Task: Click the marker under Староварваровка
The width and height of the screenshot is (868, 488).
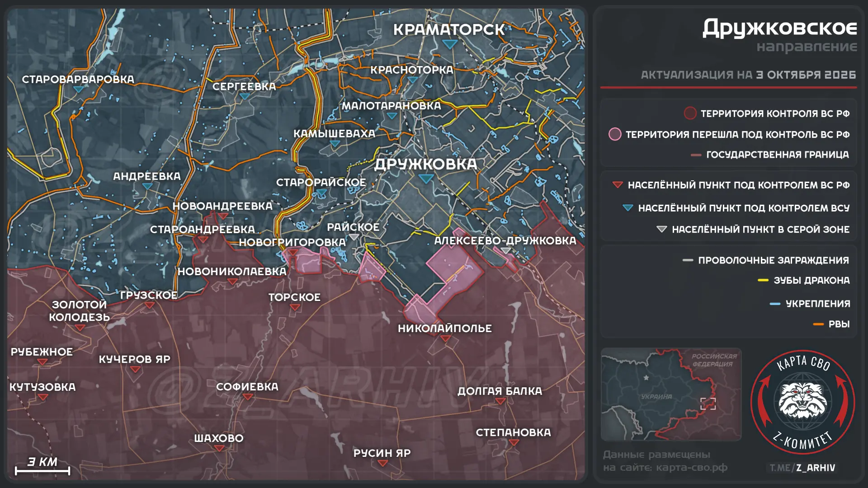Action: click(78, 89)
